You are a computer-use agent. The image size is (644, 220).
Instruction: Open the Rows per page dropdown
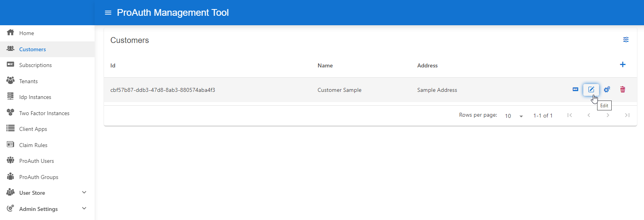tap(514, 116)
